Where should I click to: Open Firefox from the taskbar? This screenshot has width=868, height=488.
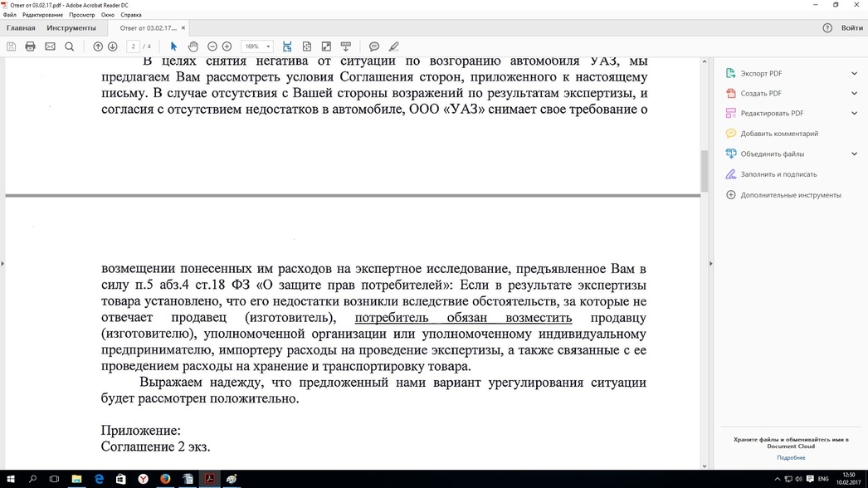(x=165, y=479)
